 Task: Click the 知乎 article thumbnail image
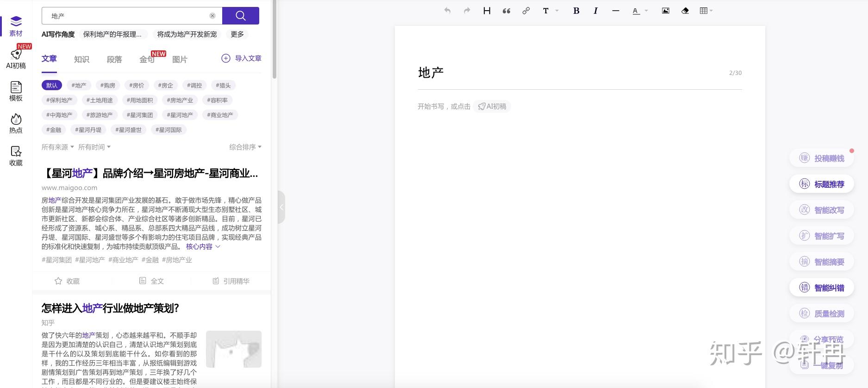coord(234,349)
